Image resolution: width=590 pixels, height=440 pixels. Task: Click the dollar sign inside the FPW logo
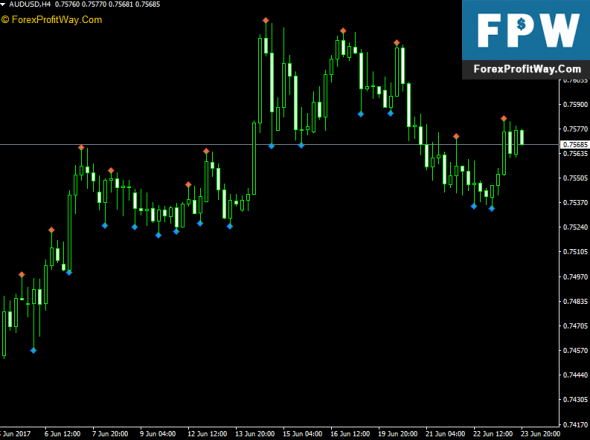point(521,25)
